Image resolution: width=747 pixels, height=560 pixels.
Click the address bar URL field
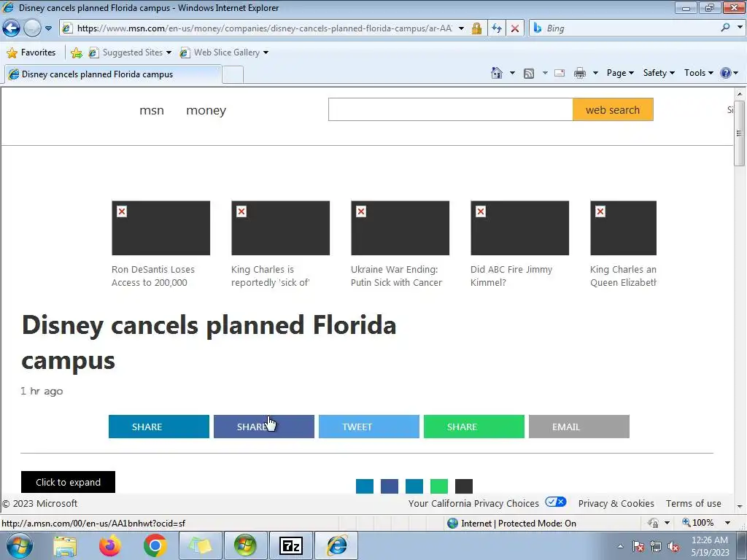[x=264, y=28]
